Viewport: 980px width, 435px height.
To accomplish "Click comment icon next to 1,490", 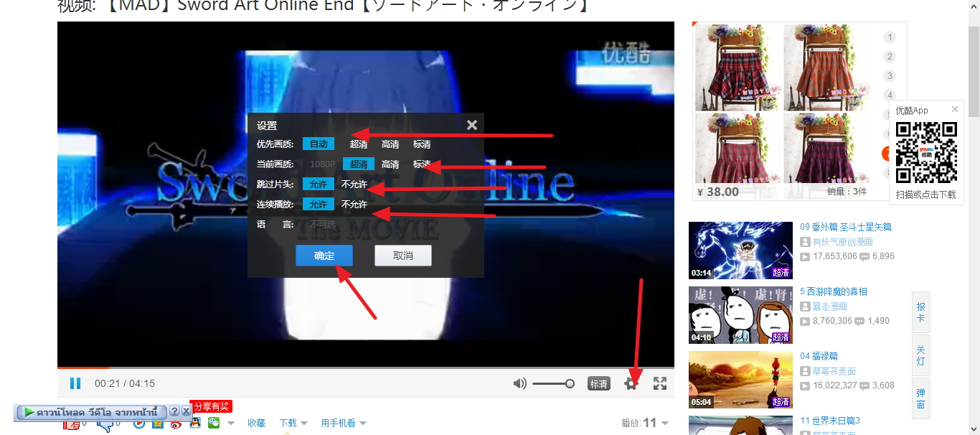I will point(859,321).
